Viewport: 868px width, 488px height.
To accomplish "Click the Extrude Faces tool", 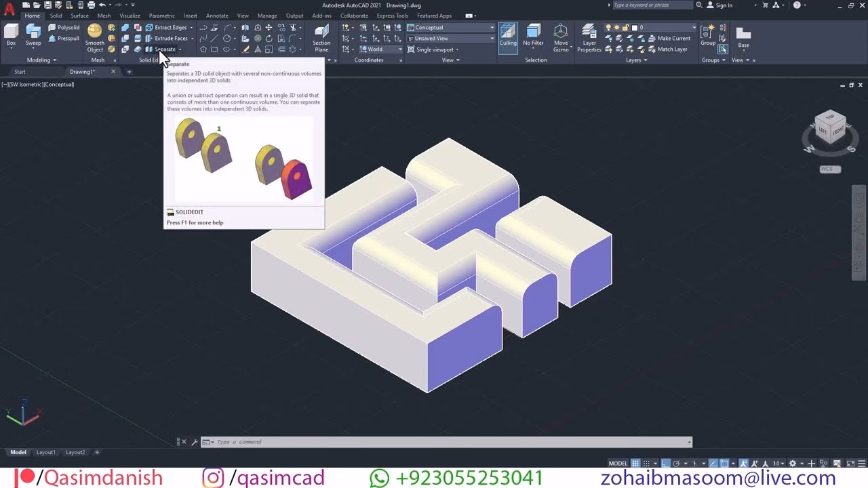I will click(167, 39).
